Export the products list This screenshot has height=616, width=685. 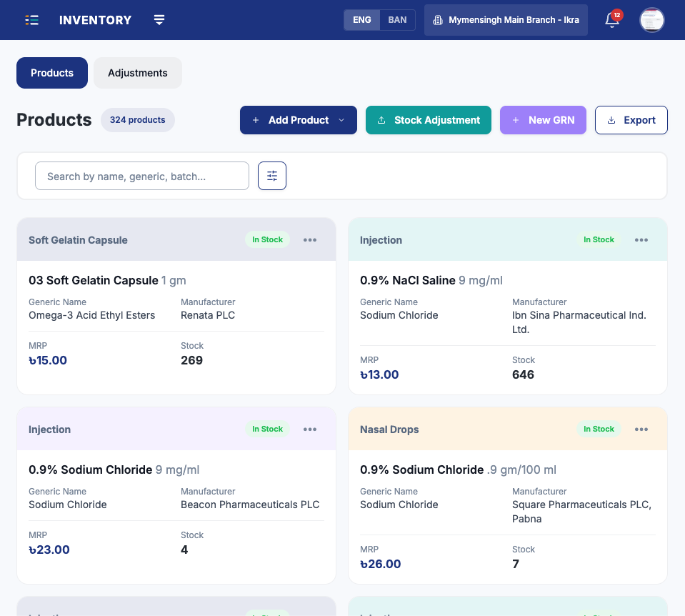(x=631, y=120)
